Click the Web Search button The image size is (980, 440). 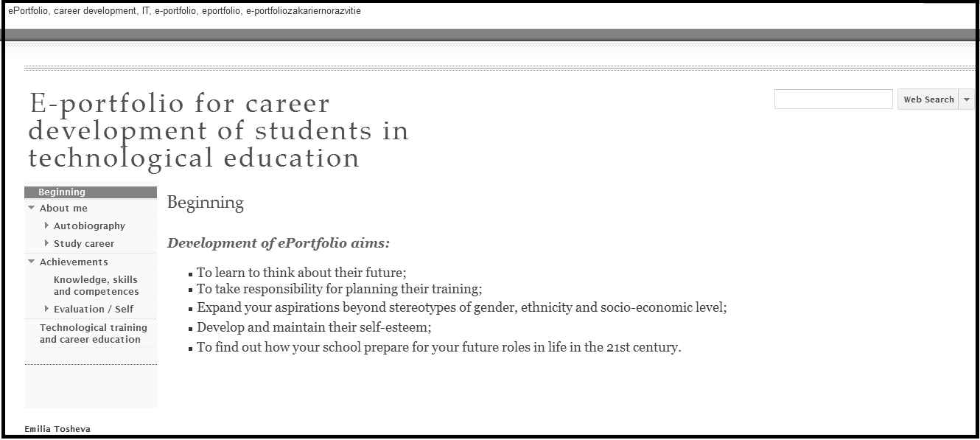click(x=928, y=99)
